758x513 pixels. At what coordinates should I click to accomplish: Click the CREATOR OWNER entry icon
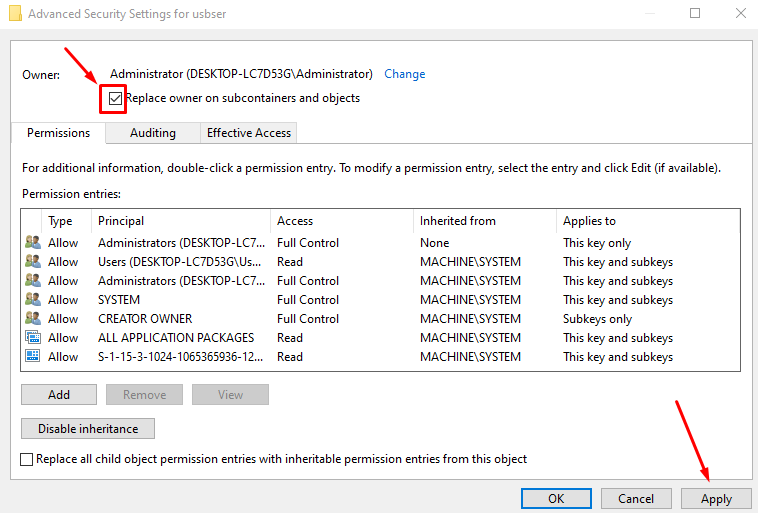click(x=32, y=319)
